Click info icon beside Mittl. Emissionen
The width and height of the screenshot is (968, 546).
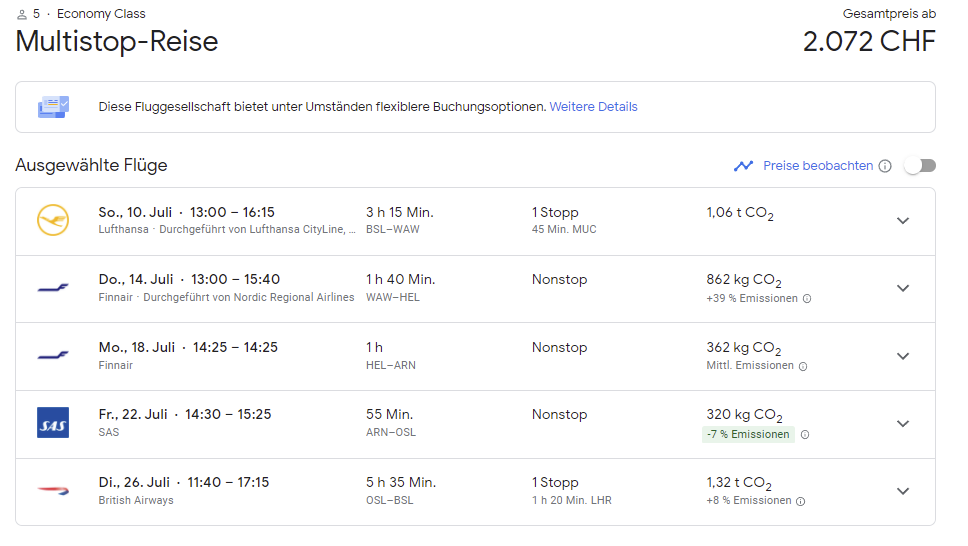click(803, 366)
